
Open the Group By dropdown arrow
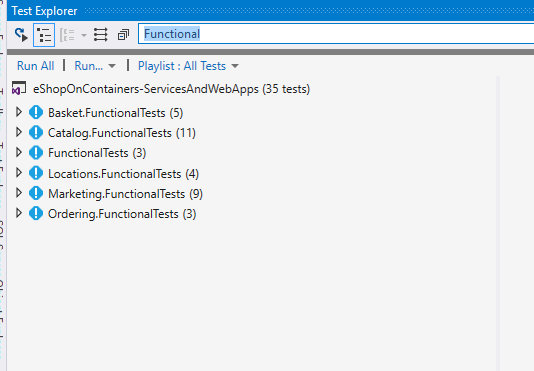[84, 35]
